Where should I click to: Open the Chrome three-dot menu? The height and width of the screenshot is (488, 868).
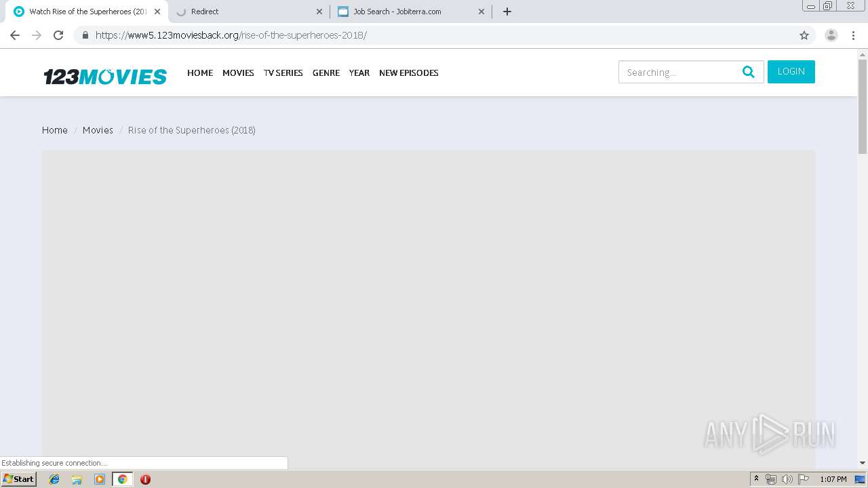click(x=854, y=35)
